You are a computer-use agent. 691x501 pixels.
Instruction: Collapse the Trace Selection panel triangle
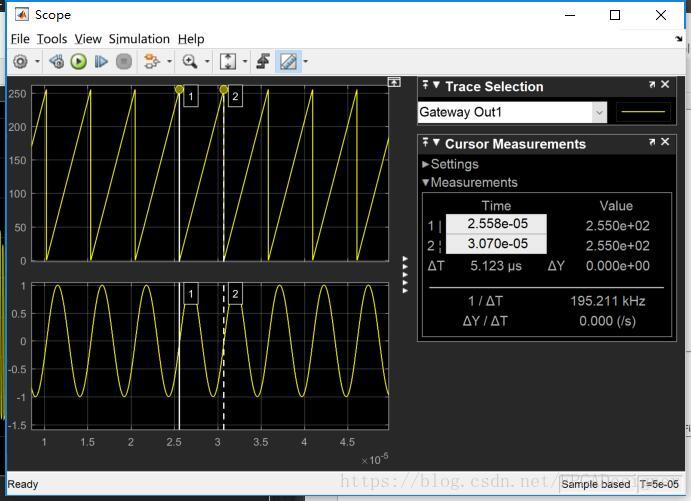tap(436, 85)
